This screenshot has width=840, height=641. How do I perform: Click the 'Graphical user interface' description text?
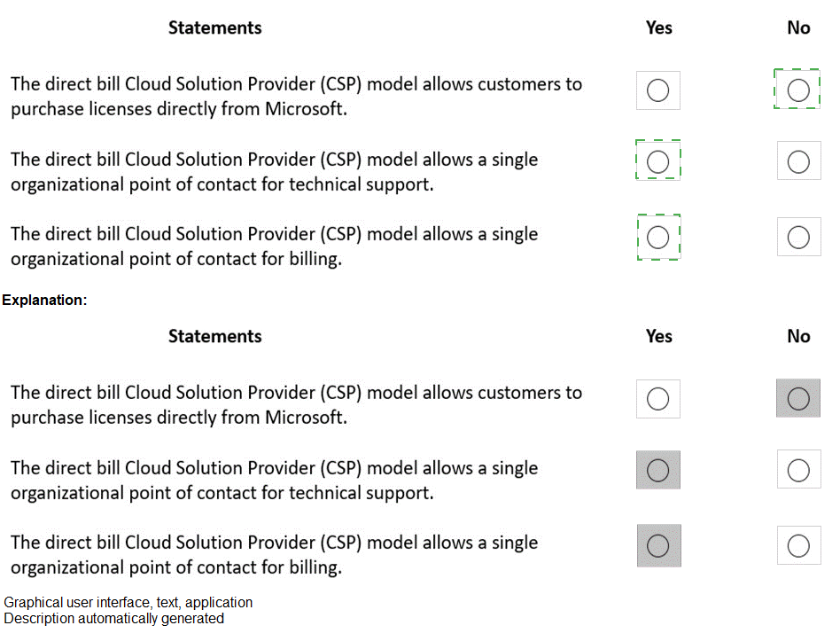(128, 603)
